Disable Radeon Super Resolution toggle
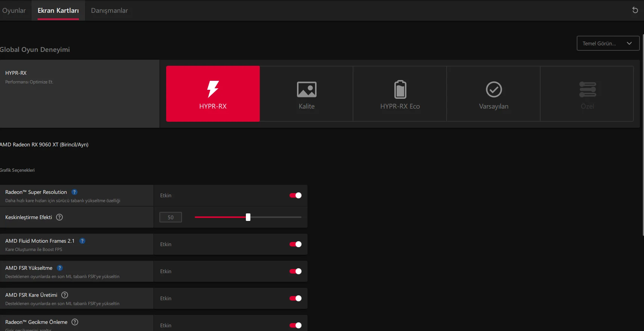 (295, 195)
